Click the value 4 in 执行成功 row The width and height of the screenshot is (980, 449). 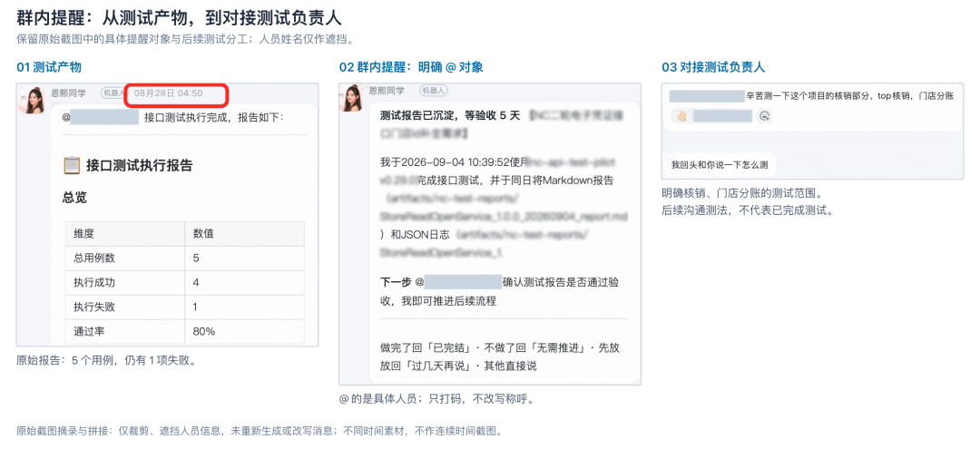click(x=196, y=282)
